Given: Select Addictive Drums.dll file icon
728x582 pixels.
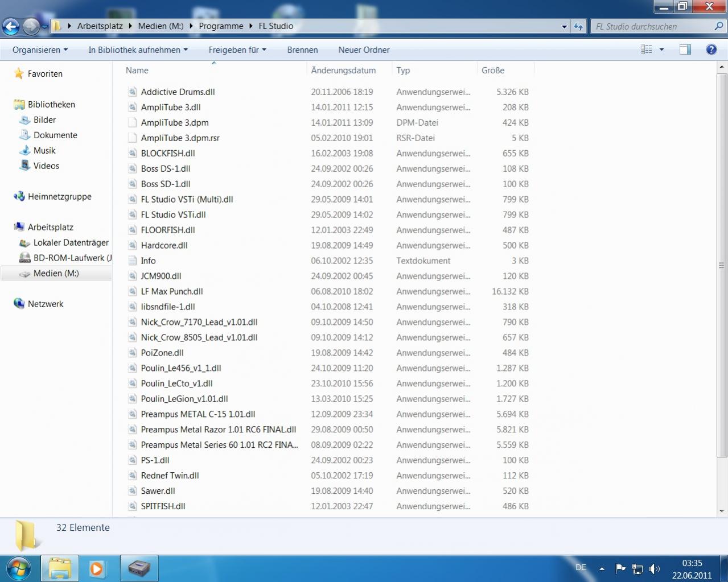Looking at the screenshot, I should (x=132, y=92).
